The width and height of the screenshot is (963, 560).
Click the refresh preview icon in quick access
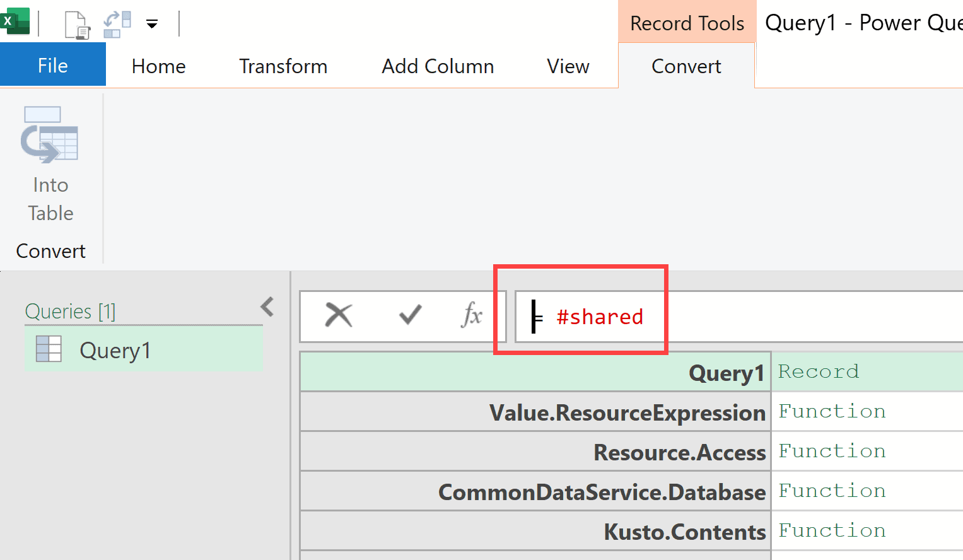pyautogui.click(x=117, y=25)
